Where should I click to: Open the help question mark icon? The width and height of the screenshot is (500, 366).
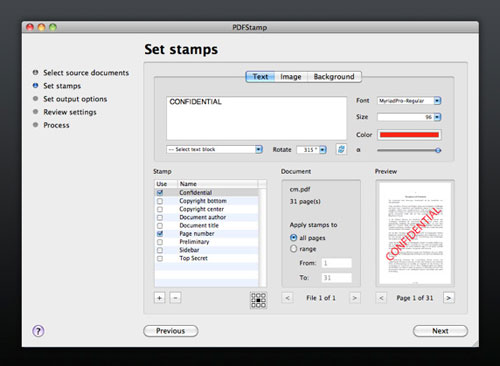[38, 331]
